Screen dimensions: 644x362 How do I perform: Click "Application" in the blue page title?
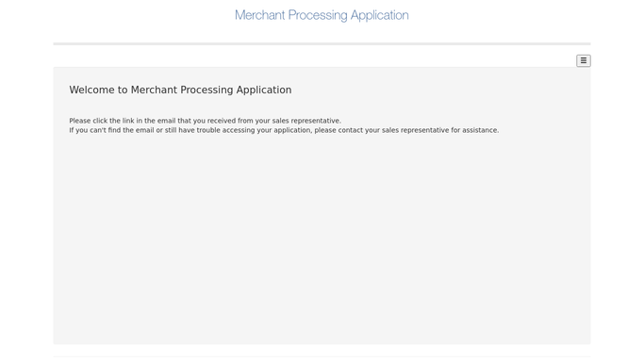379,16
